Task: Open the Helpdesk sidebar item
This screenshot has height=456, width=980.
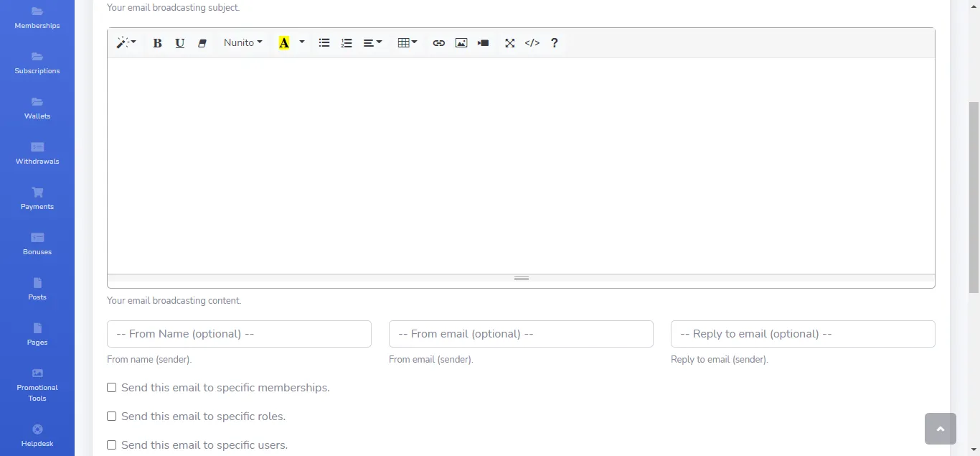Action: (x=37, y=435)
